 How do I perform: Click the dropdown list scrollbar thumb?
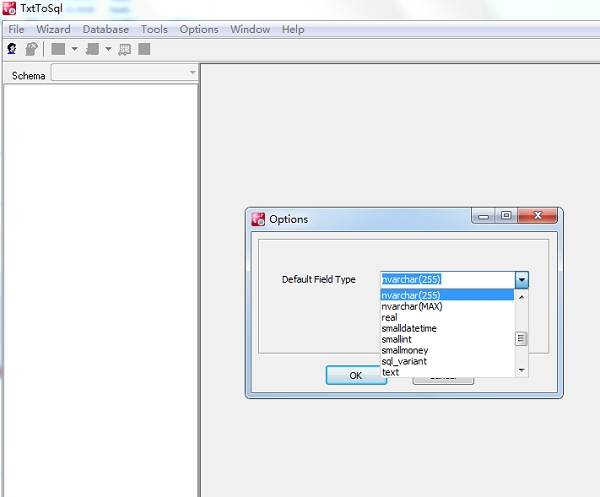(x=521, y=339)
